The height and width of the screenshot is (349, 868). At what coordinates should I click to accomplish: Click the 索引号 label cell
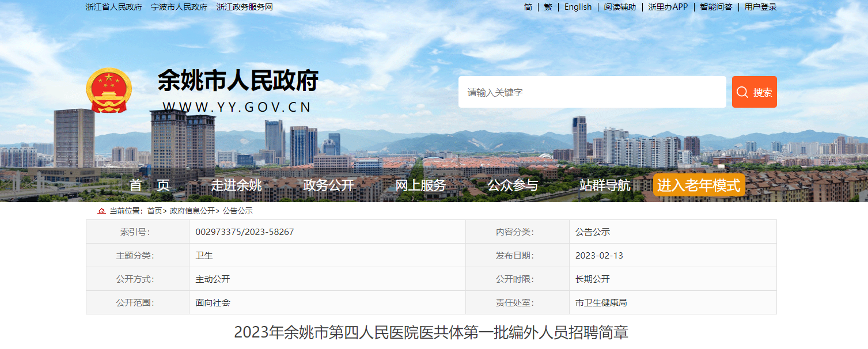[138, 232]
